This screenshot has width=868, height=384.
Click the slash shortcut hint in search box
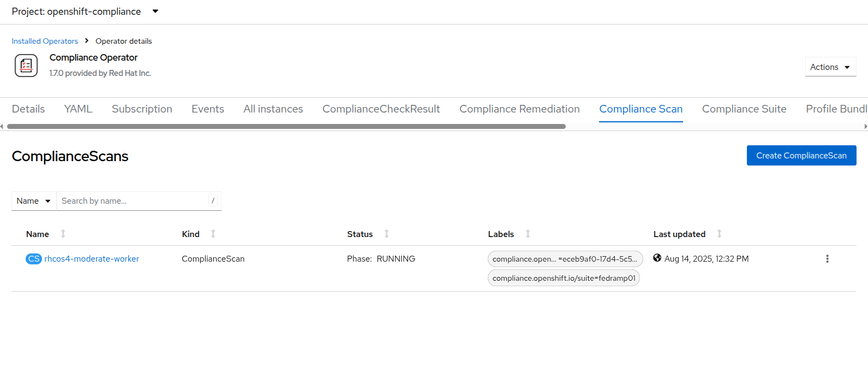pyautogui.click(x=213, y=200)
